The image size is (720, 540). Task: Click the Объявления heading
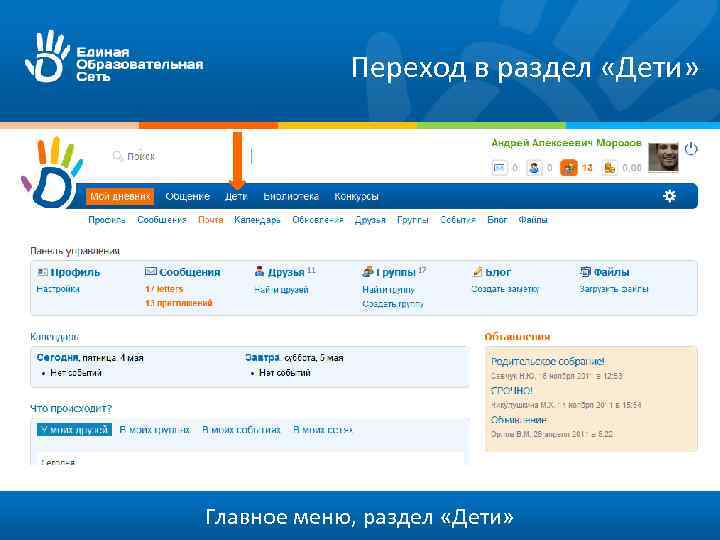click(x=517, y=337)
